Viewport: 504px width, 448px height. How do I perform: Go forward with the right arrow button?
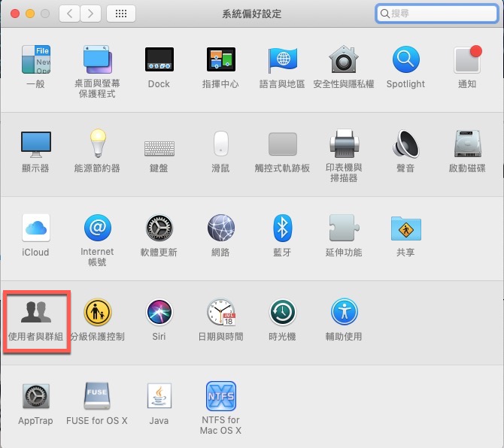tap(90, 14)
